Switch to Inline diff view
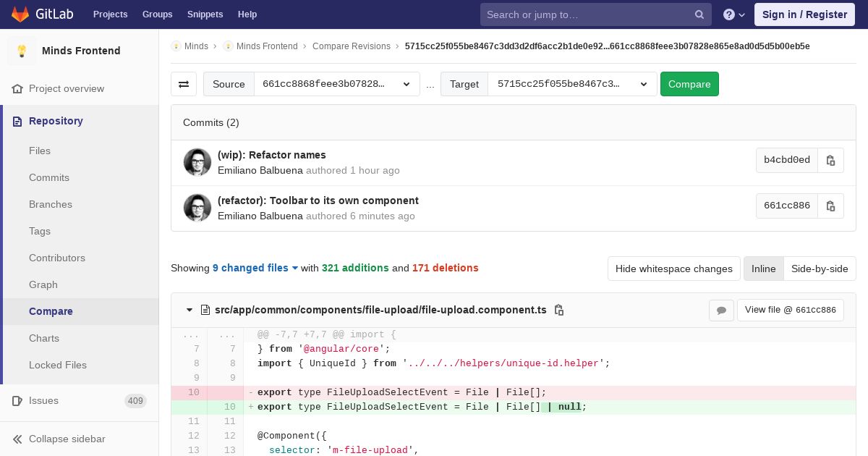 point(763,269)
